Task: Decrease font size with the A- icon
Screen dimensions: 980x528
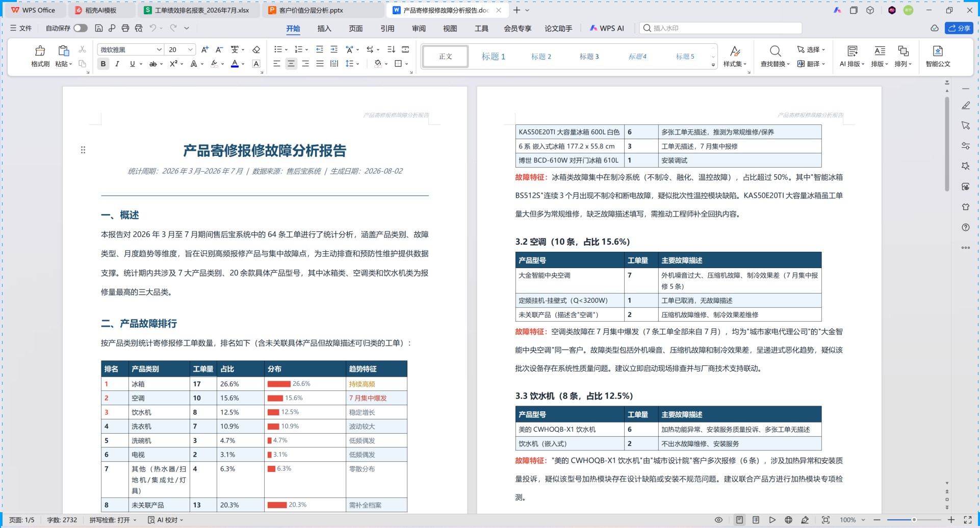Action: (219, 49)
